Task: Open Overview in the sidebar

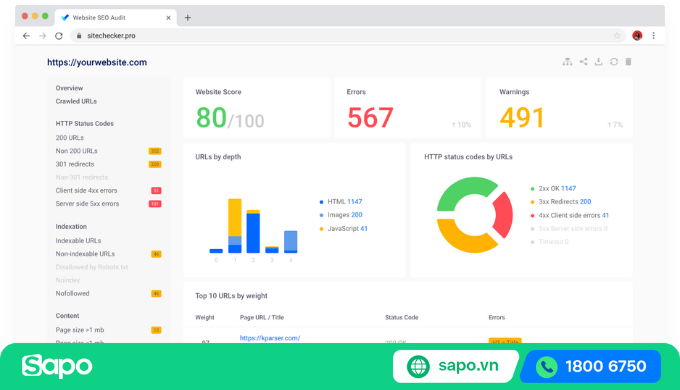Action: (x=69, y=88)
